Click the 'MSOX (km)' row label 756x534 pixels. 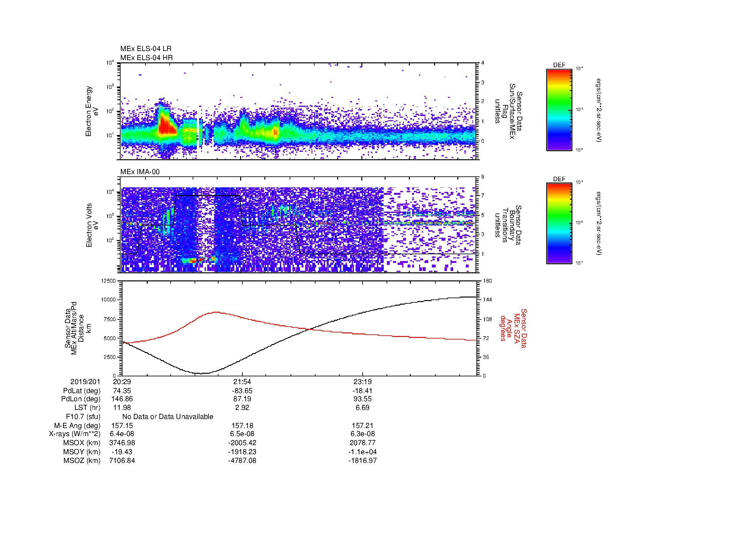point(82,443)
